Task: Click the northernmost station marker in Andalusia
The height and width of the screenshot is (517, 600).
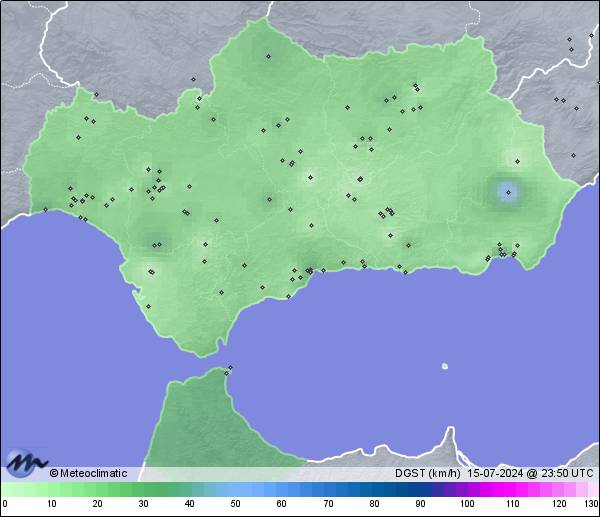Action: pyautogui.click(x=268, y=56)
